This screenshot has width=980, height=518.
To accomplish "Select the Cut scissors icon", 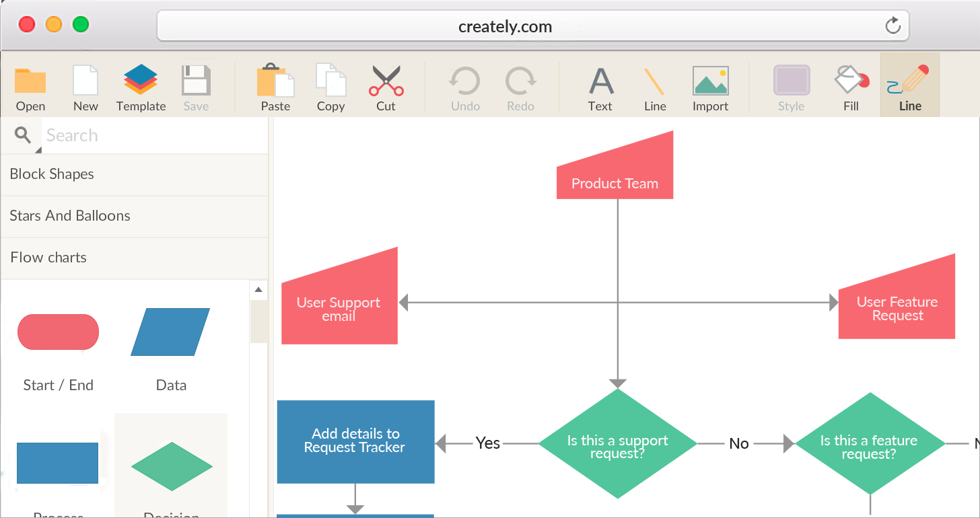I will click(x=386, y=81).
